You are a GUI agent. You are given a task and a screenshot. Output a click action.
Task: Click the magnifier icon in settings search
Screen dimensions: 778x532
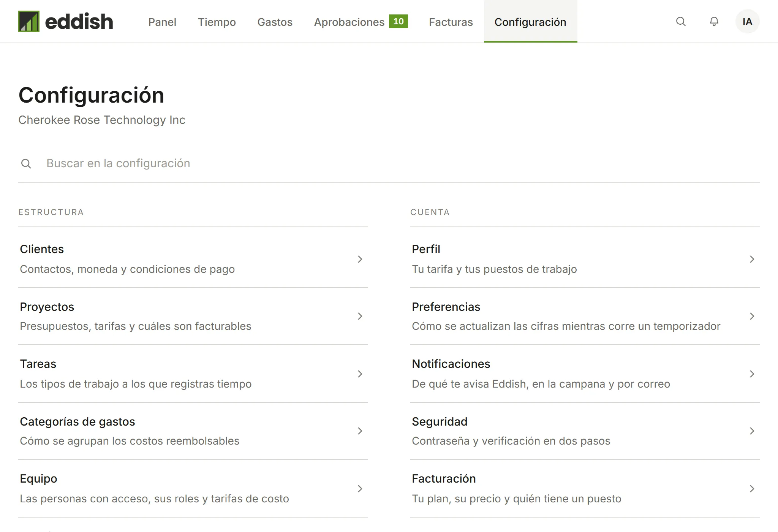pyautogui.click(x=26, y=163)
